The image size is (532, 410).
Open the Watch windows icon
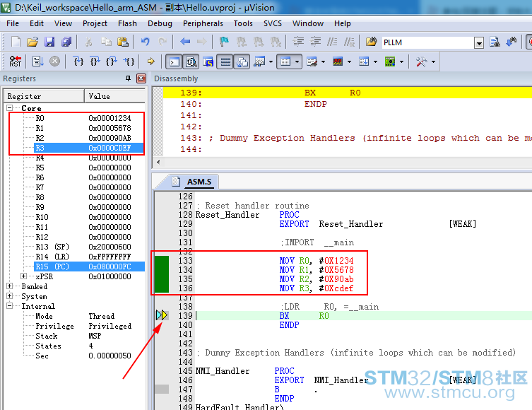(259, 61)
